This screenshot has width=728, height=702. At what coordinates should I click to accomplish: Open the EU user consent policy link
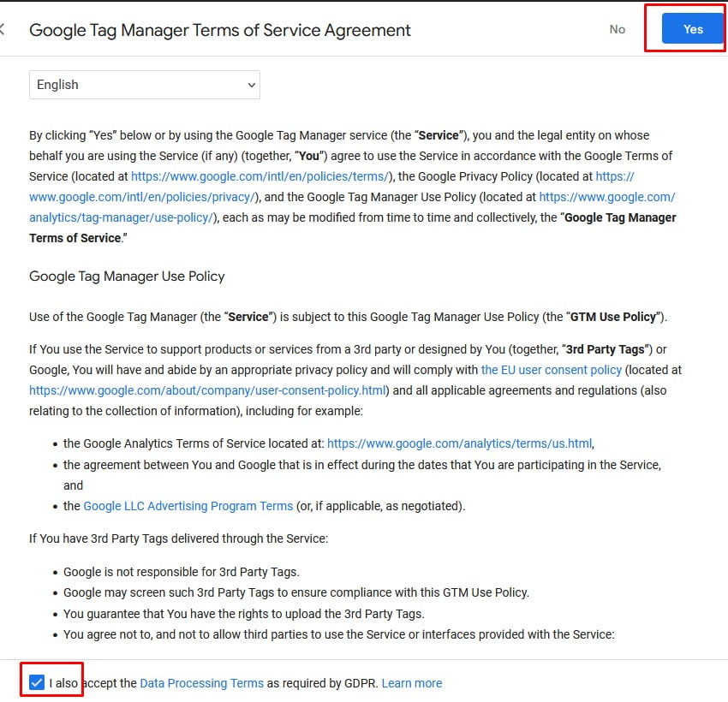tap(551, 370)
